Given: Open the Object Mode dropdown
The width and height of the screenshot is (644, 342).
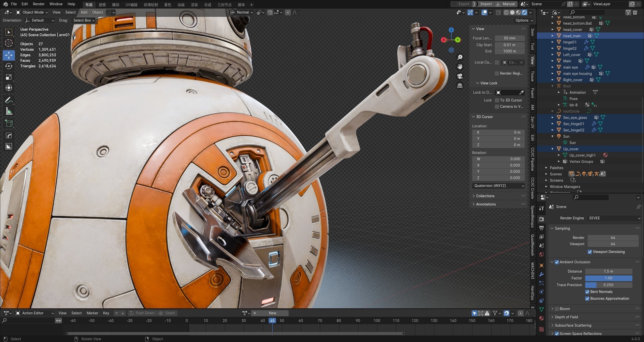Looking at the screenshot, I should click(x=32, y=12).
